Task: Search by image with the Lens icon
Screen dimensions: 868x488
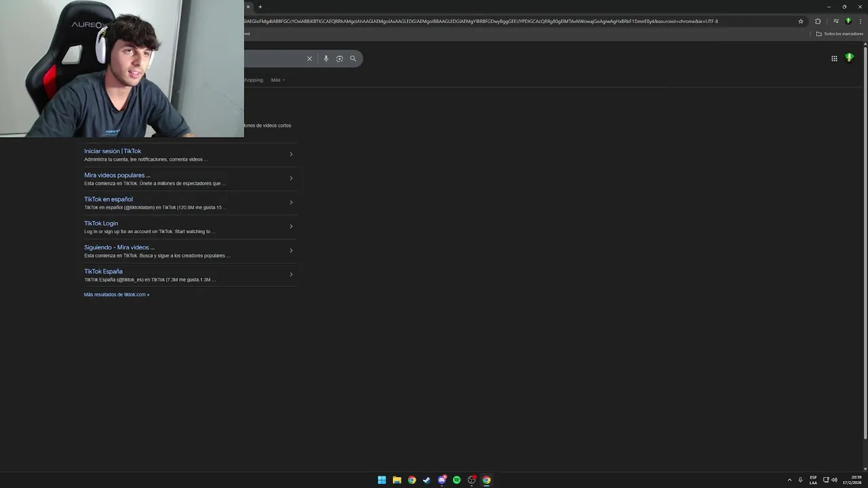Action: pos(340,58)
